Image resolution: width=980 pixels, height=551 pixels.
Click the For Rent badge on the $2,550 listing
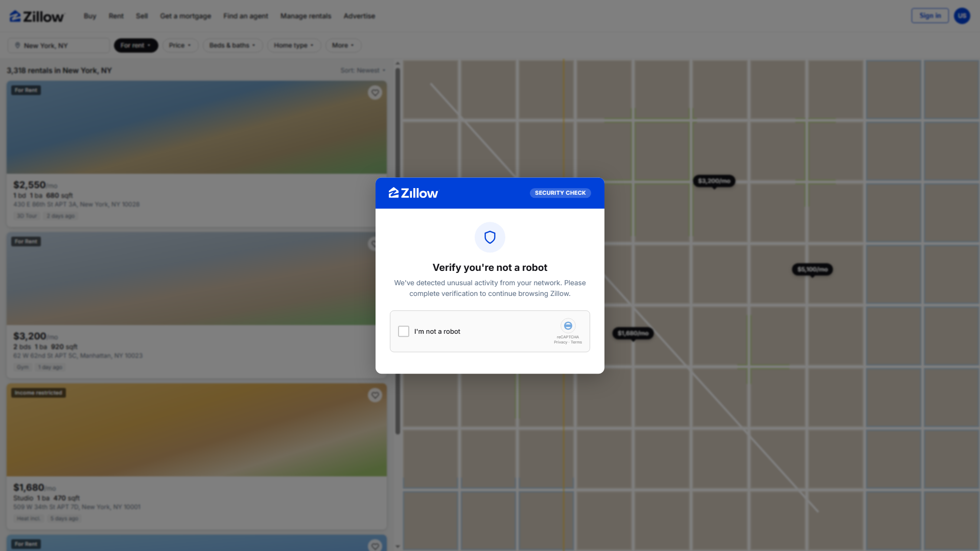tap(26, 90)
